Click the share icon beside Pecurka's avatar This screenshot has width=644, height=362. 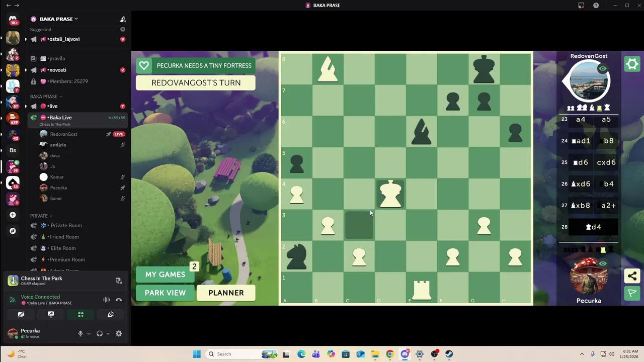click(x=632, y=276)
